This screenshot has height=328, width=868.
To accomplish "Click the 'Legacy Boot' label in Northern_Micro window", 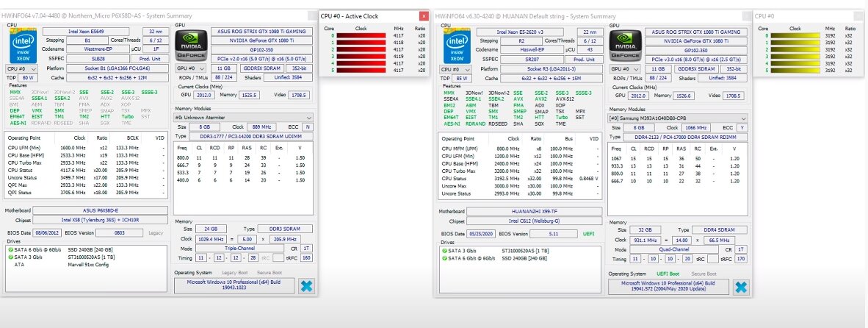I will coord(235,273).
